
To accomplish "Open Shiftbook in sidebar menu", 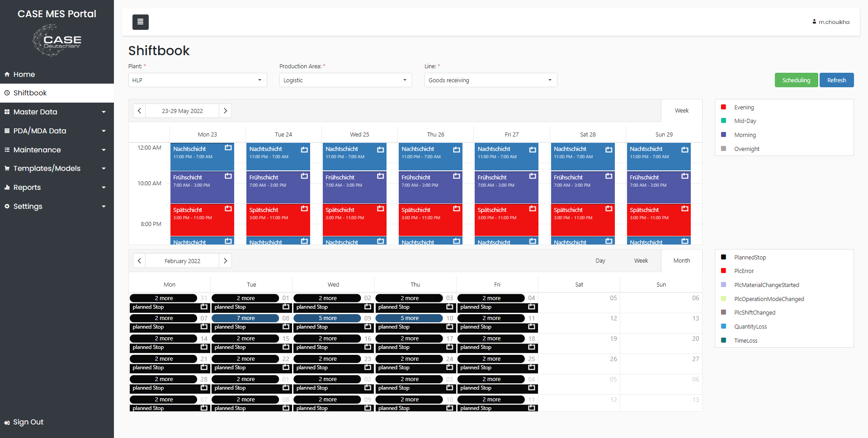I will [x=57, y=93].
